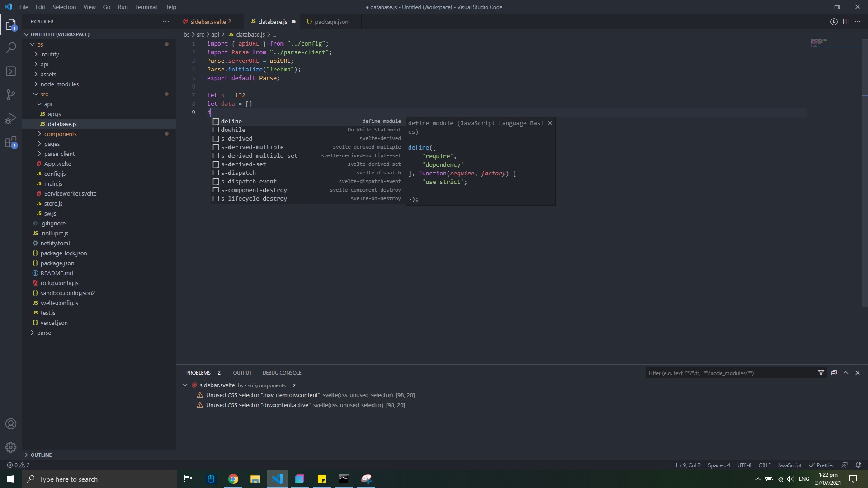
Task: Open the Extensions view
Action: point(10,142)
